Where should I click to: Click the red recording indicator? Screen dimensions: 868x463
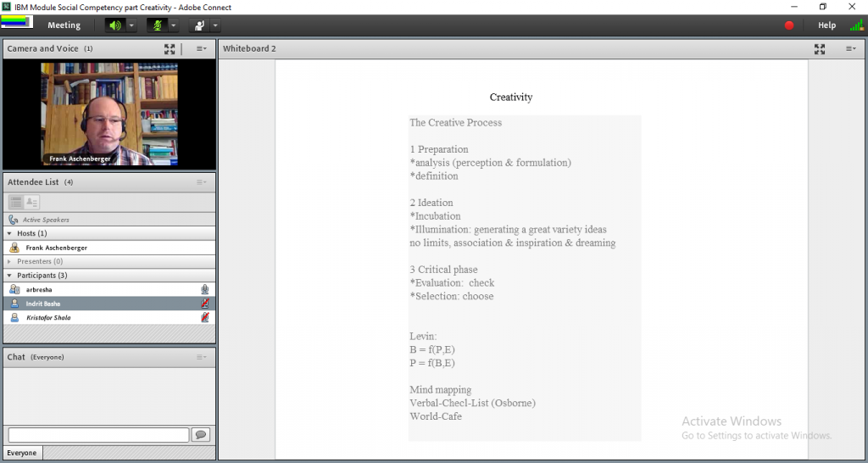[x=789, y=25]
